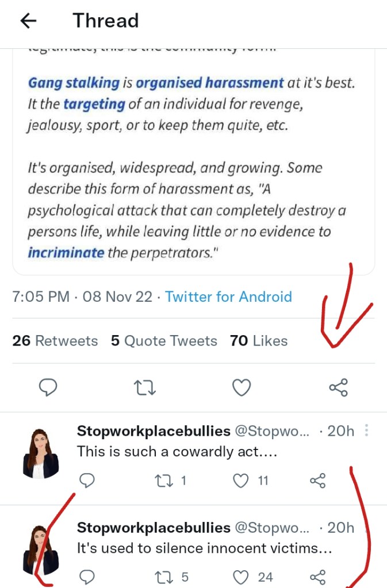387x588 pixels.
Task: Retweet the "silence innocent victims" reply
Action: click(164, 577)
